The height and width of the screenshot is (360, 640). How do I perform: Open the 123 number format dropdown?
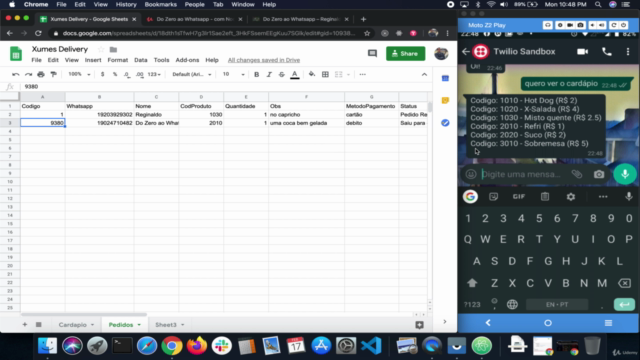click(154, 74)
